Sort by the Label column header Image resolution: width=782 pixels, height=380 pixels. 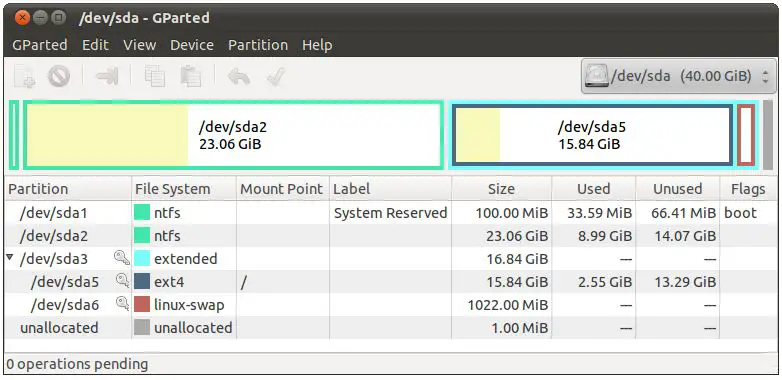pos(390,190)
